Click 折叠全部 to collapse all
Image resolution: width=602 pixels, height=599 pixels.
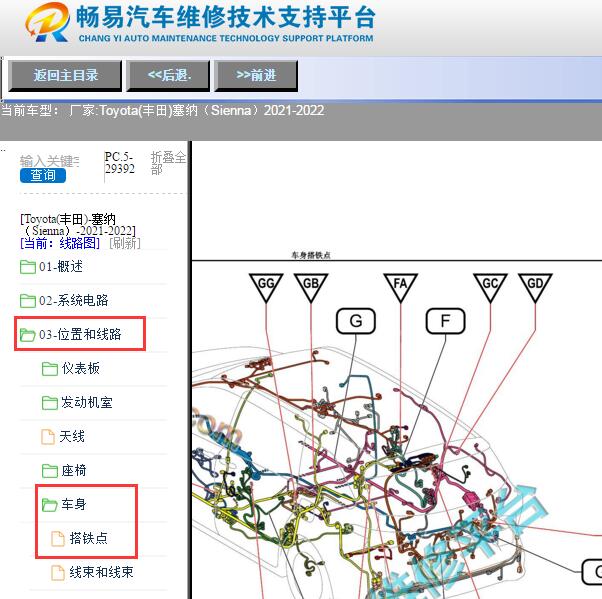coord(168,163)
